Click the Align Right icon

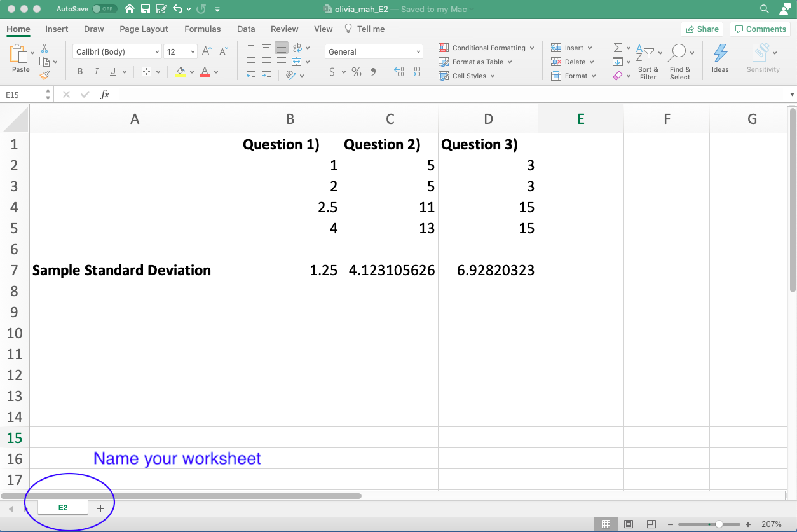(281, 62)
